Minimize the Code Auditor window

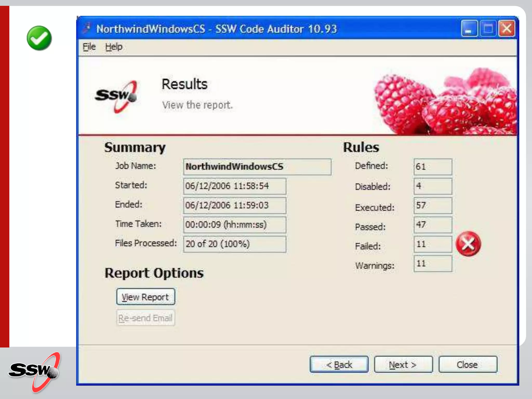tap(469, 29)
